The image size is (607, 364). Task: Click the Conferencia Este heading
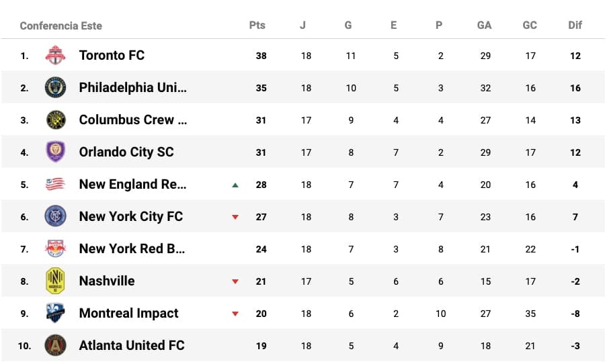[61, 26]
